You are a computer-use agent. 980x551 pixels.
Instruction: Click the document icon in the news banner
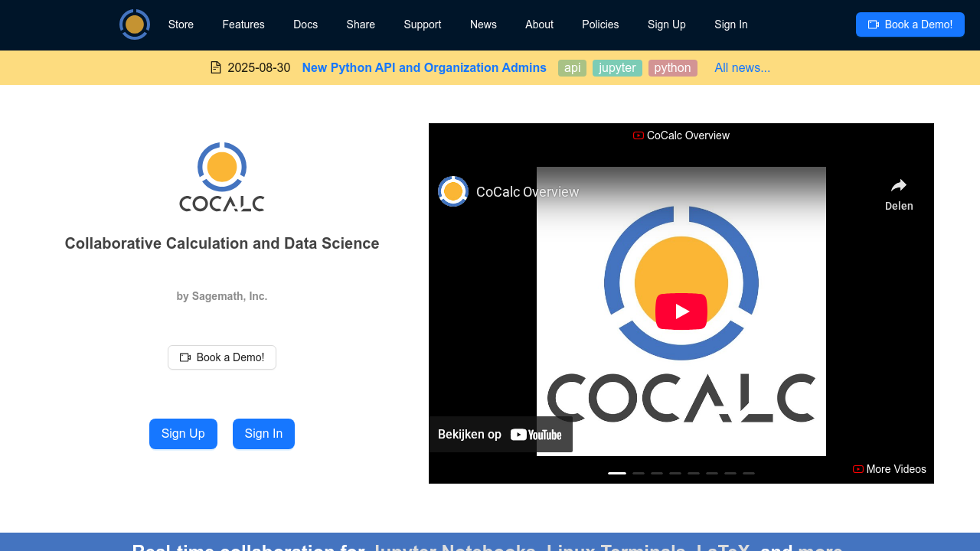[214, 67]
